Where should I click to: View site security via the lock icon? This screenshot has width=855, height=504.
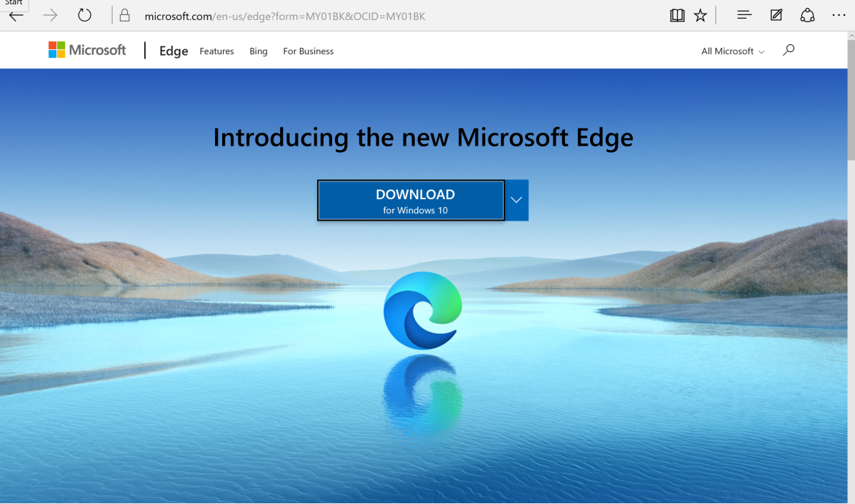pos(124,15)
